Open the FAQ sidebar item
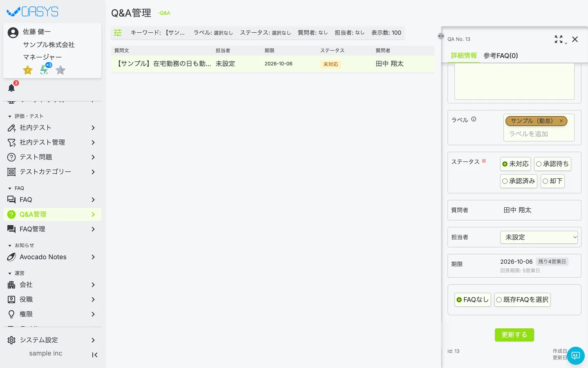Screen dimensions: 588x368 pos(52,200)
